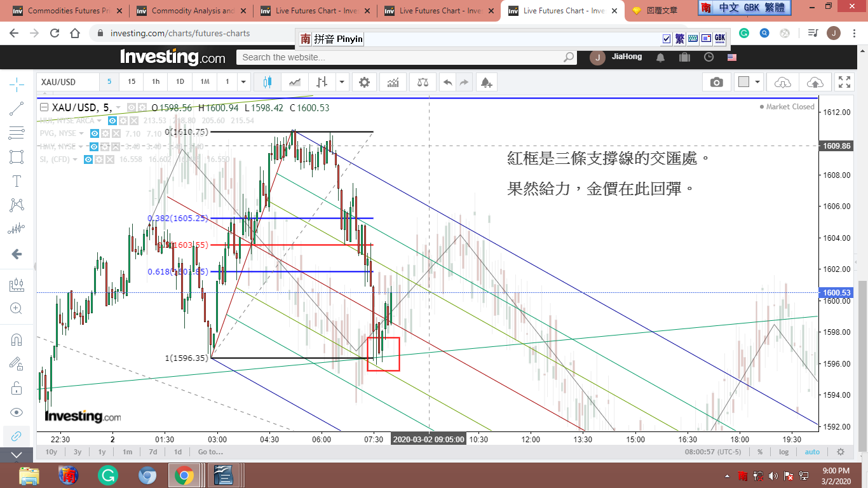Collapse the XAU/USD legend box
This screenshot has width=868, height=488.
point(44,107)
